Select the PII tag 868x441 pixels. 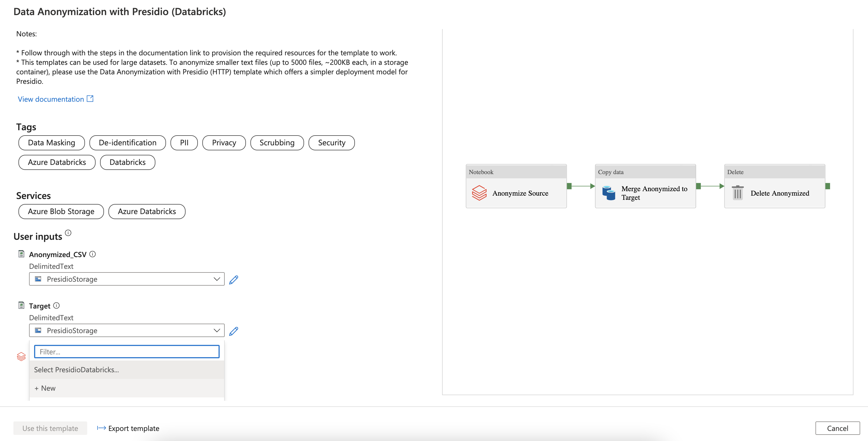[x=184, y=143]
